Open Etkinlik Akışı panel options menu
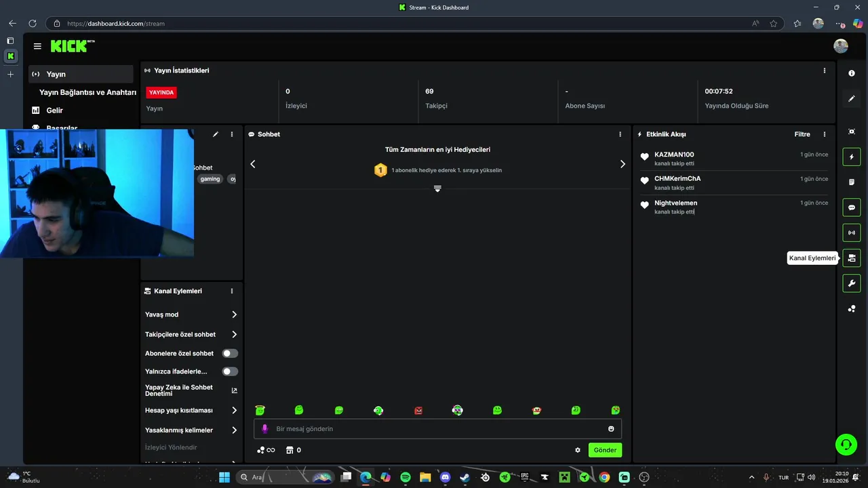This screenshot has width=868, height=488. (x=825, y=134)
